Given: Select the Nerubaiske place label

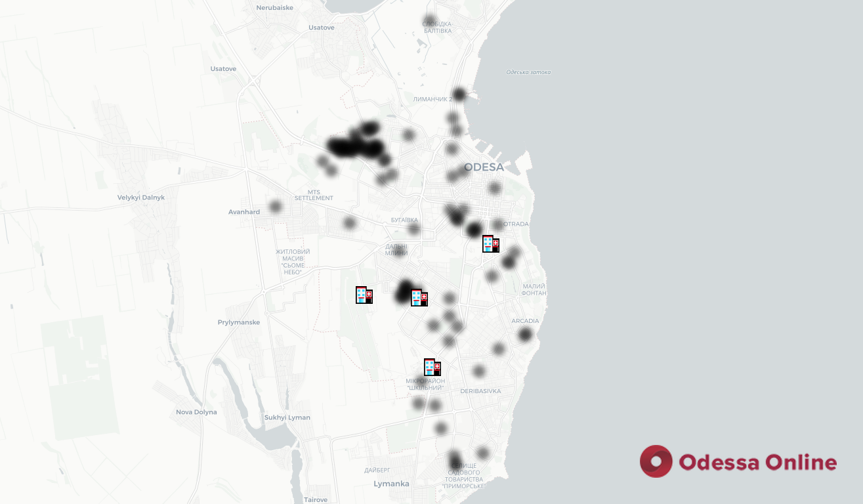Looking at the screenshot, I should point(276,7).
